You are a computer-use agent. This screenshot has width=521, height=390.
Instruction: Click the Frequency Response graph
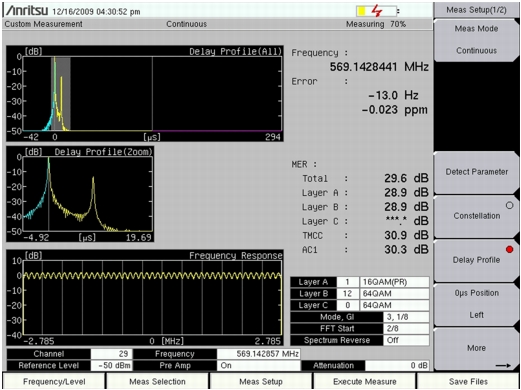(x=145, y=298)
